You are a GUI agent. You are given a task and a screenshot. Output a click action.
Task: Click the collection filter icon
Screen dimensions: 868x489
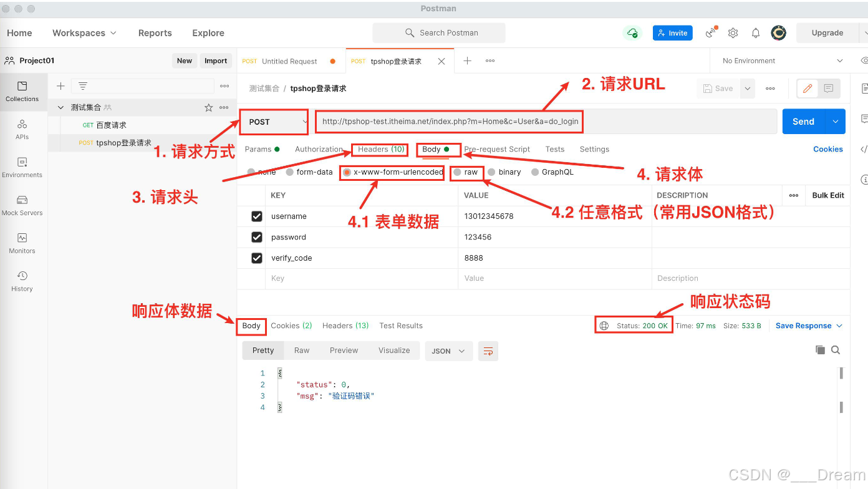click(x=82, y=86)
